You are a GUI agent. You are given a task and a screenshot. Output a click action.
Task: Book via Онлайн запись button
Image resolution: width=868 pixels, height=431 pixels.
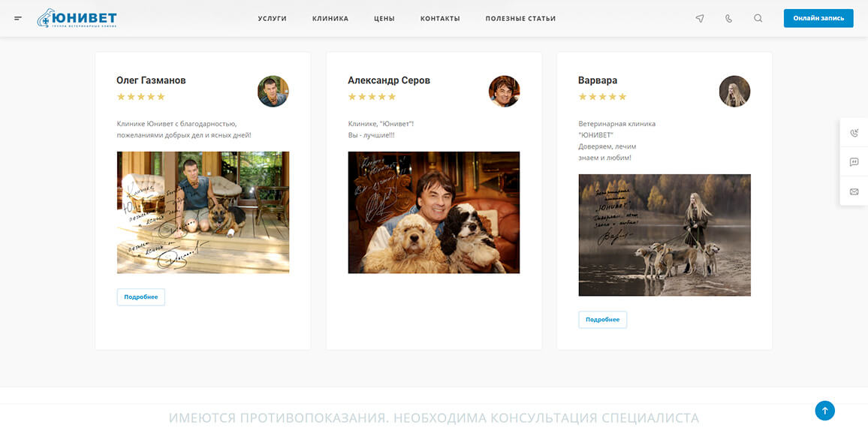point(818,18)
